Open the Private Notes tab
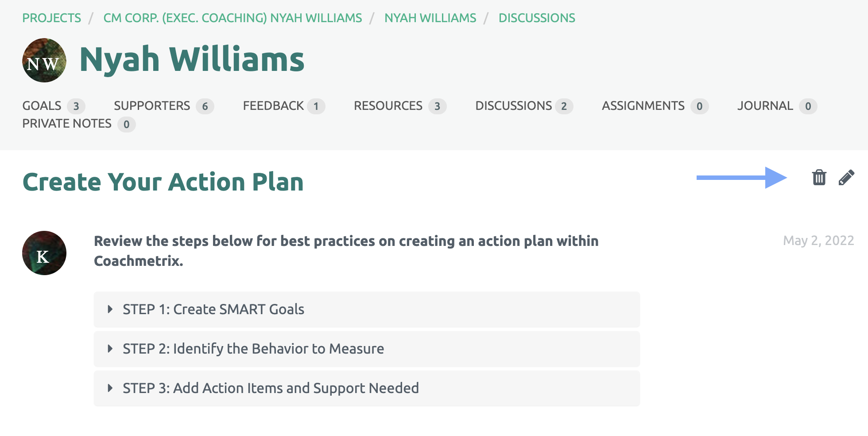Viewport: 868px width, 436px height. point(79,124)
